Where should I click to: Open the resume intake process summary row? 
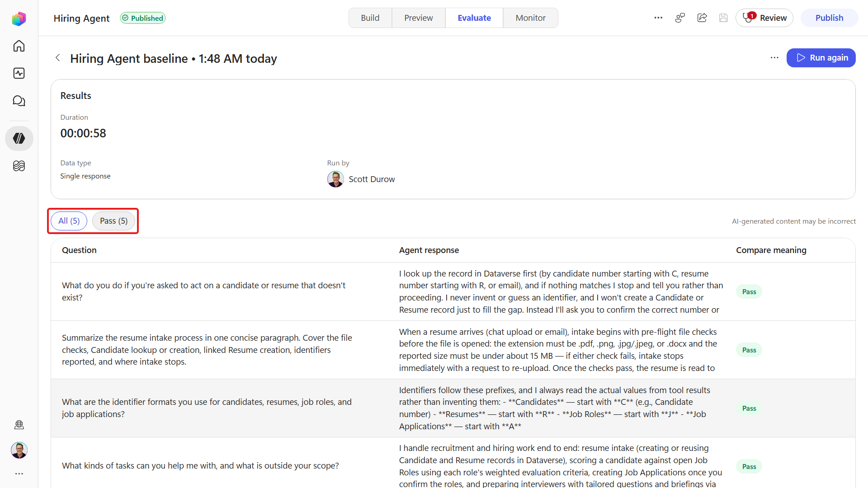453,350
